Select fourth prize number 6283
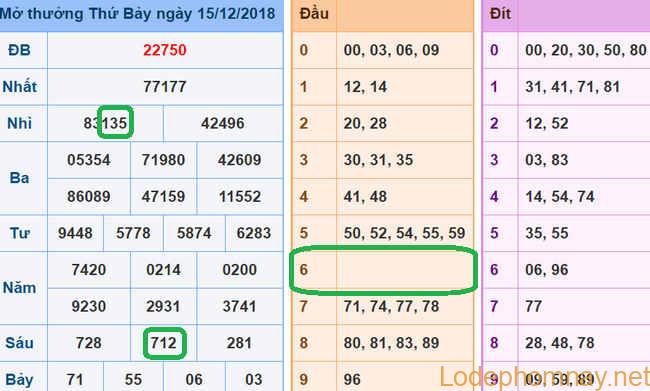The height and width of the screenshot is (391, 650). coord(254,233)
